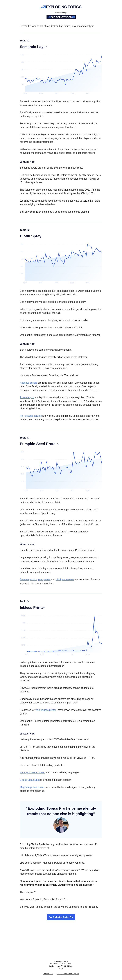The width and height of the screenshot is (122, 980).
Task: Follow the chickpea protein link
Action: point(65,579)
